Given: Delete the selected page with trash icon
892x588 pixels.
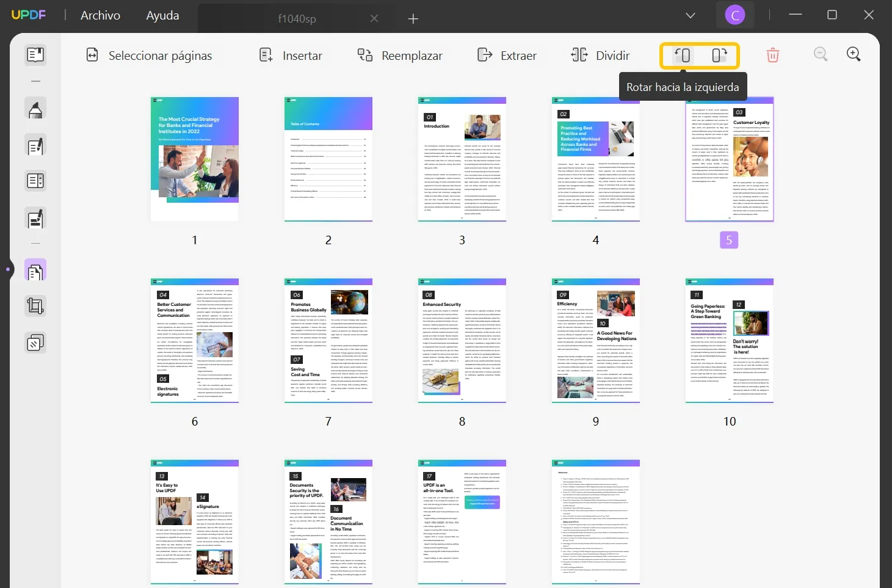Looking at the screenshot, I should point(772,55).
